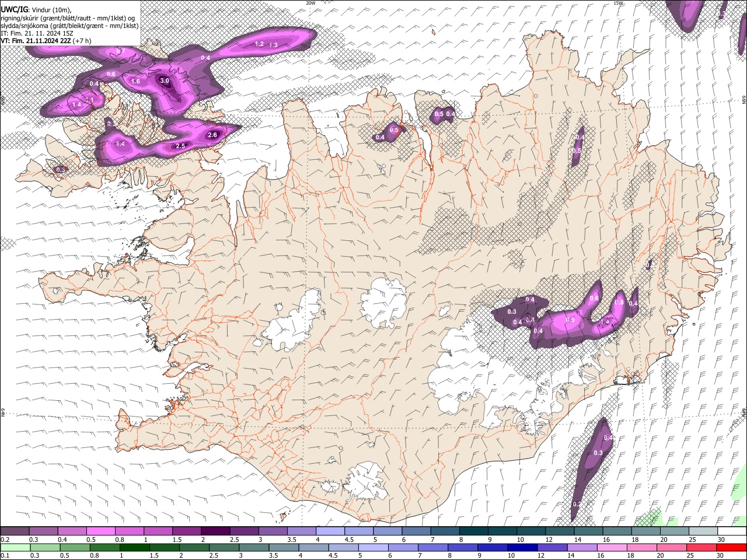The height and width of the screenshot is (560, 747).
Task: Click the '0.2' label in the top legend row
Action: click(x=5, y=540)
